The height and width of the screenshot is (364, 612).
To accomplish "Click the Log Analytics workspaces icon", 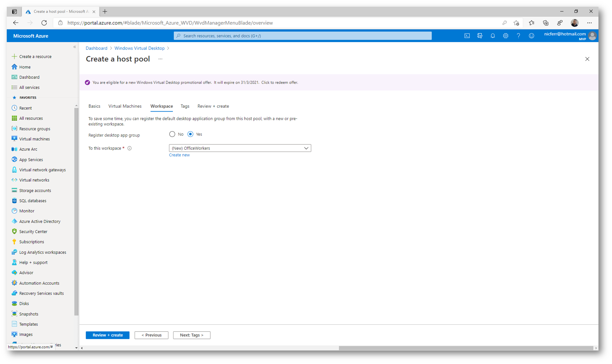I will click(x=14, y=252).
